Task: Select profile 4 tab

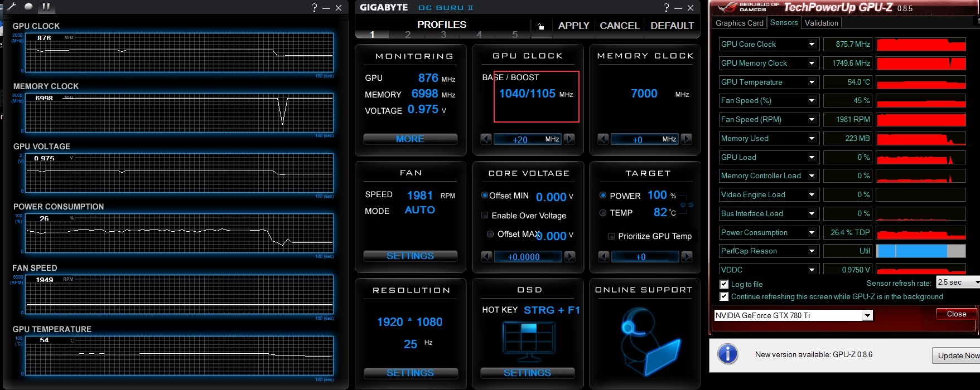Action: 479,35
